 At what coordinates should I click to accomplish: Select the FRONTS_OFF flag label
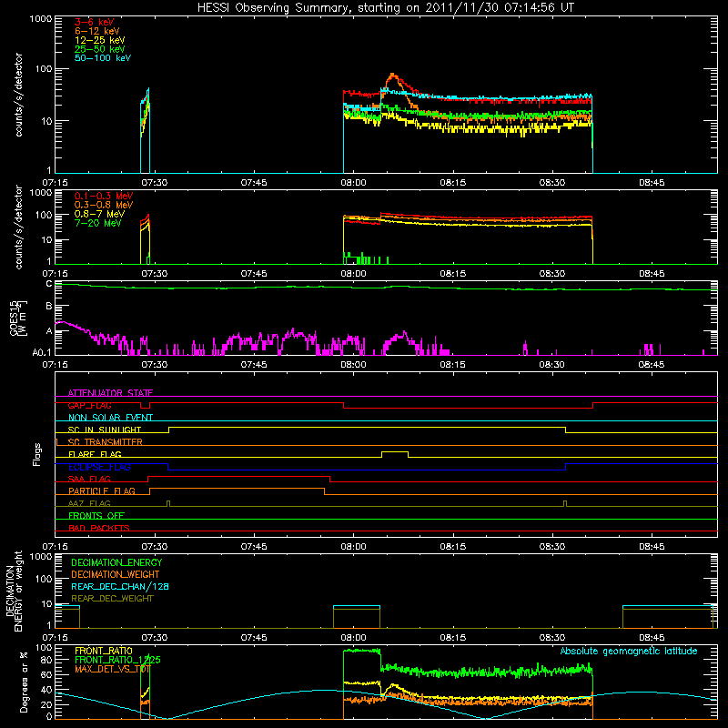click(x=96, y=516)
